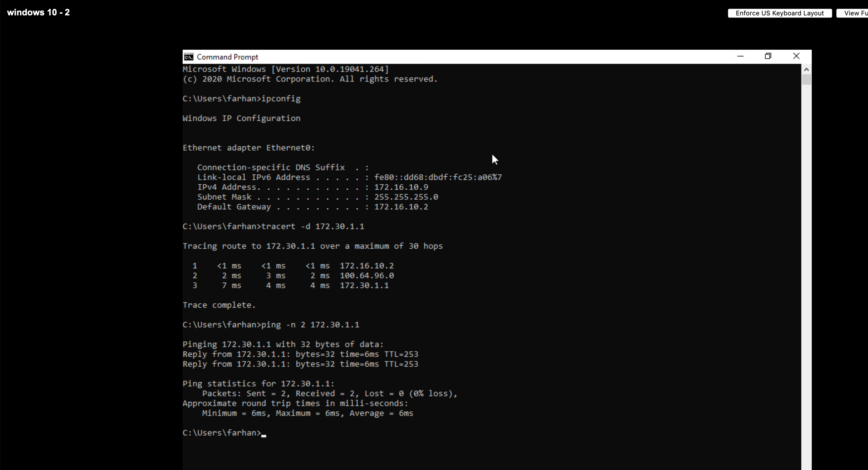Click the Restore Down window icon
Image resolution: width=868 pixels, height=470 pixels.
coord(768,56)
